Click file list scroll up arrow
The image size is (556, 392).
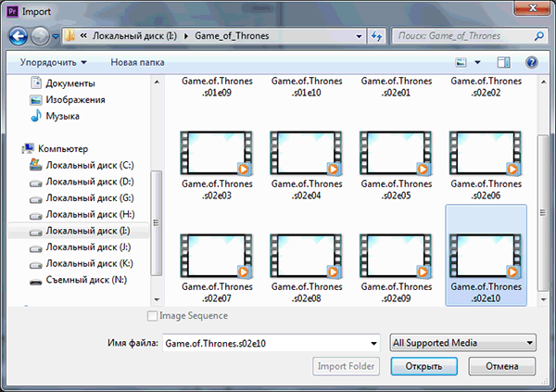(x=543, y=82)
